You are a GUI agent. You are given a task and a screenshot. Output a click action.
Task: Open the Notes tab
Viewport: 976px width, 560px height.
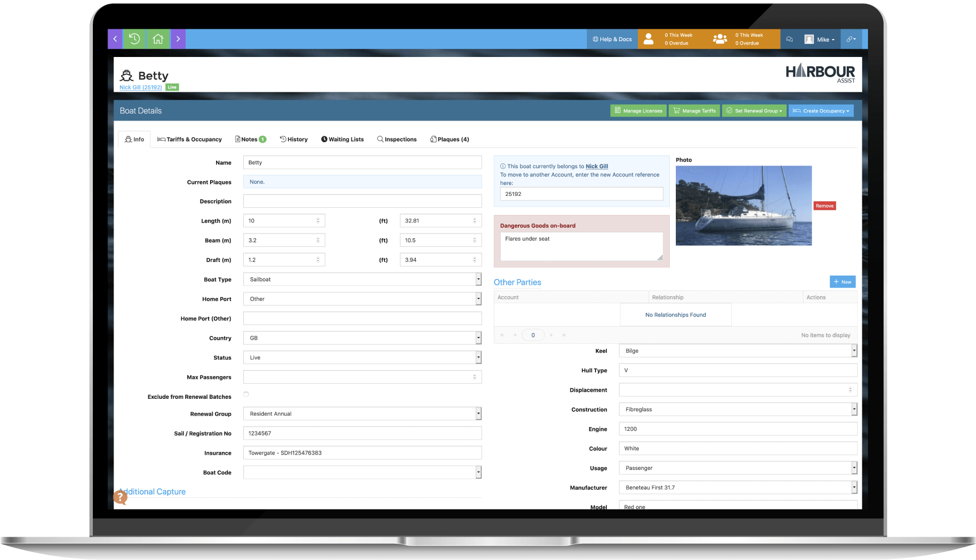click(x=250, y=139)
